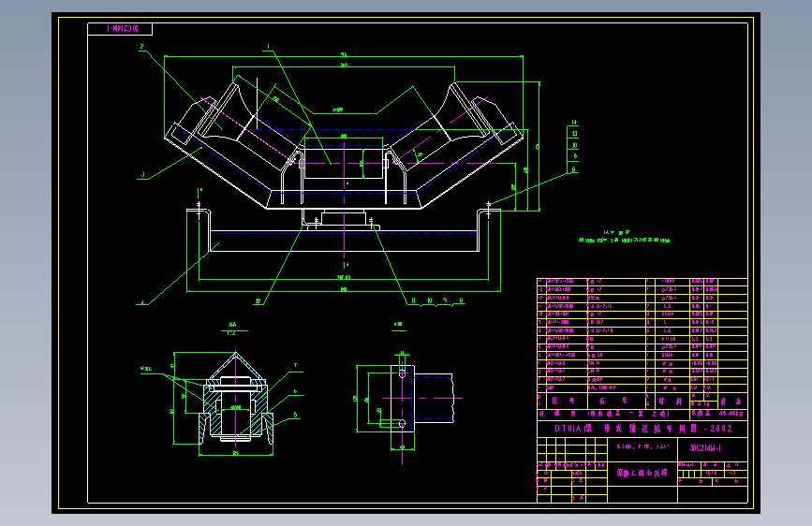Screen dimensions: 812x526
Task: Select the weight value 46.46kg cell
Action: click(x=731, y=414)
